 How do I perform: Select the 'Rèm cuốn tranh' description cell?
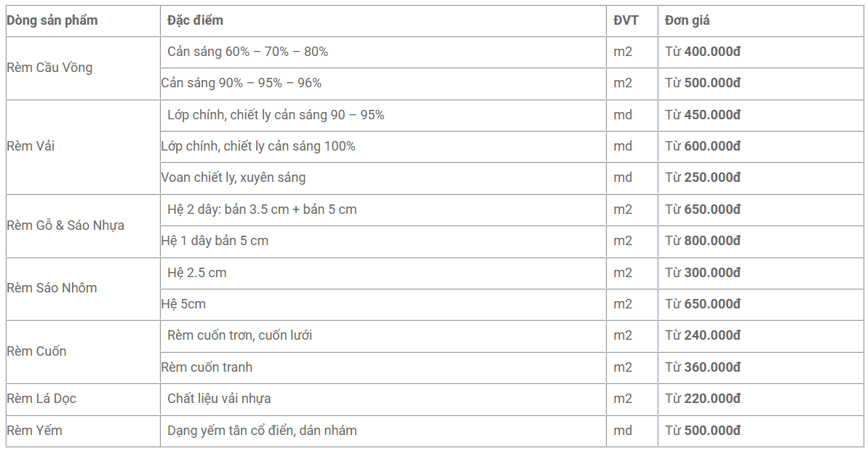(x=207, y=367)
